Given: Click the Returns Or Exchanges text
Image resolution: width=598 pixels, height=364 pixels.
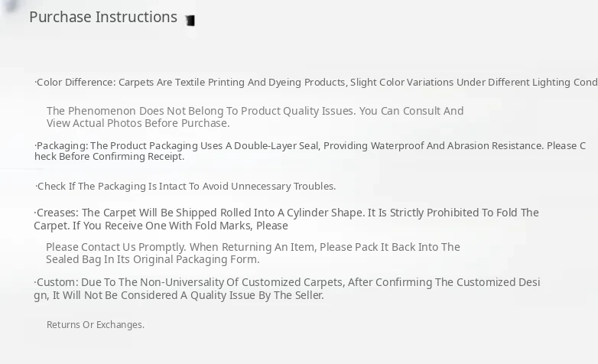Looking at the screenshot, I should click(96, 325).
